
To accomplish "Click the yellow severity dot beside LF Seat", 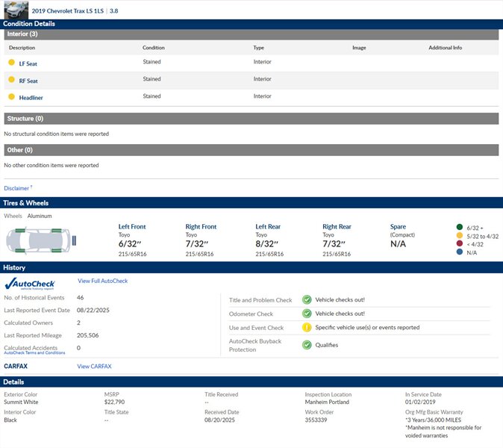I will (11, 63).
